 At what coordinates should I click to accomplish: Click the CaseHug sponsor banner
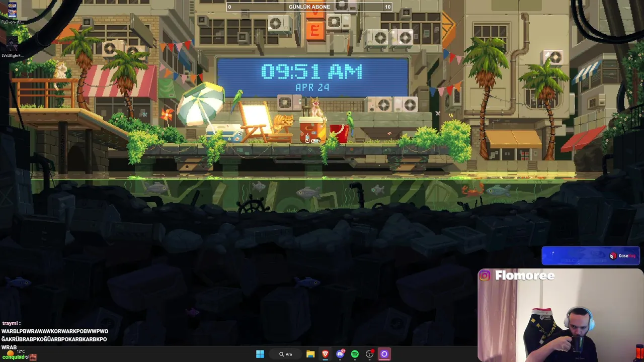(x=590, y=256)
